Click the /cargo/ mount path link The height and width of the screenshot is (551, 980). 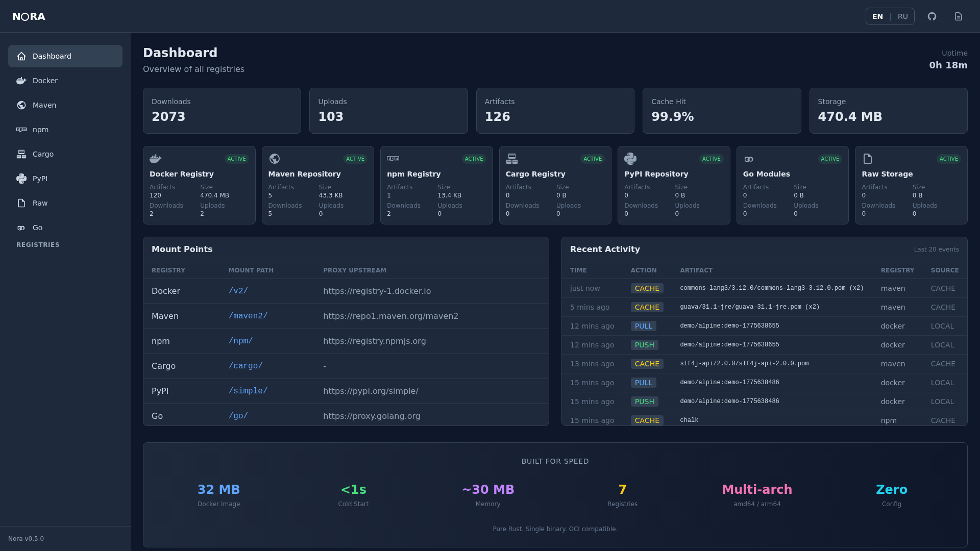[246, 366]
